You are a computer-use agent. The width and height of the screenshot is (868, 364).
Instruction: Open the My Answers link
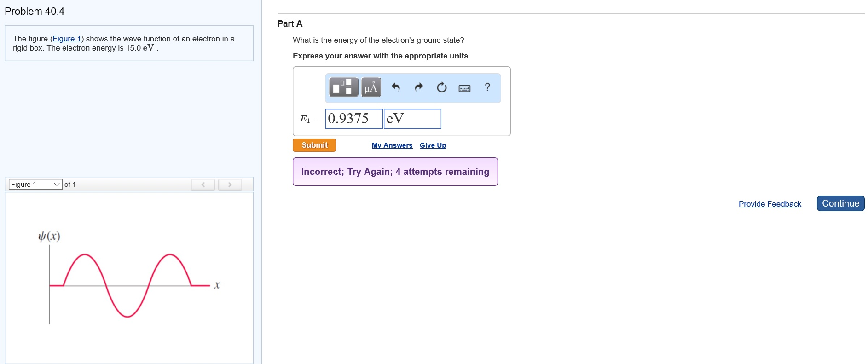click(392, 145)
